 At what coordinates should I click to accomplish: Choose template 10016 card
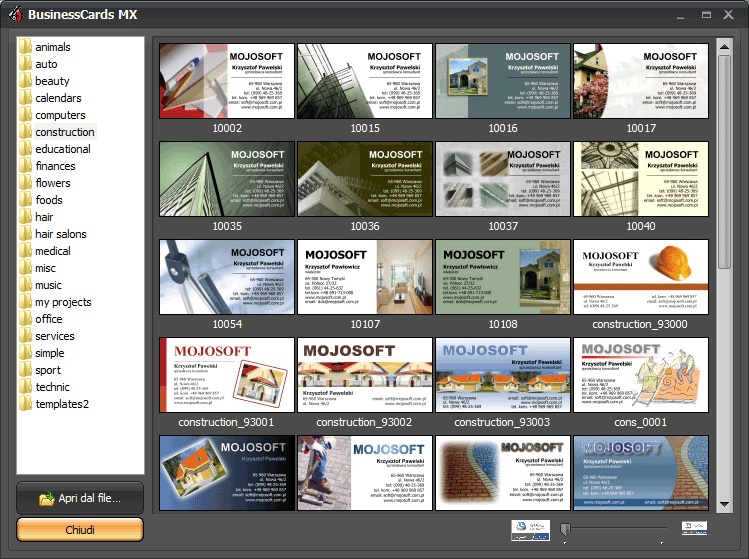[x=503, y=81]
